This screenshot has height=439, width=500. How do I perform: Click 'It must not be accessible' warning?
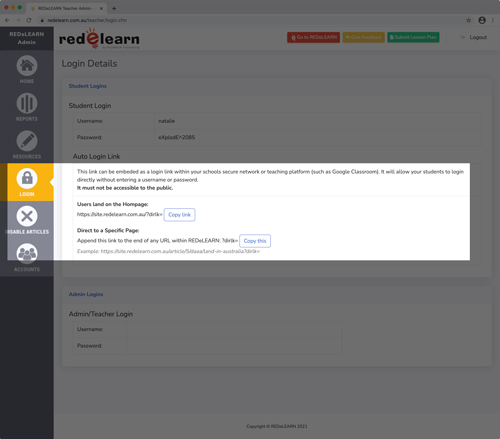125,188
